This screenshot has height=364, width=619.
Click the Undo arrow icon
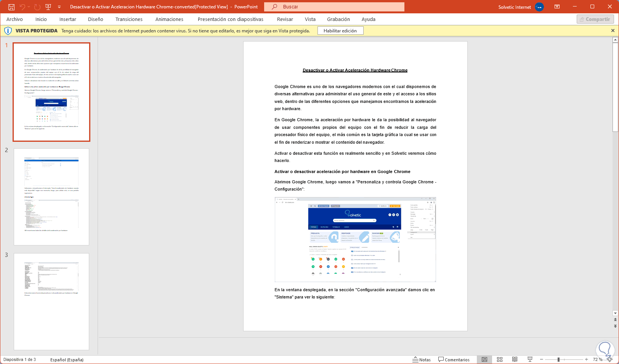pos(22,7)
